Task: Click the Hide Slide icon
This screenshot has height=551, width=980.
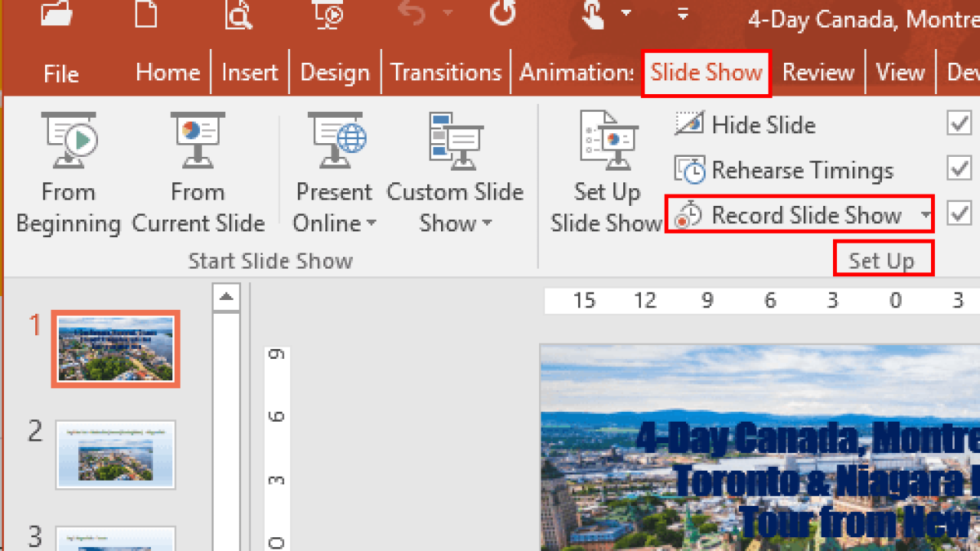Action: click(x=689, y=124)
